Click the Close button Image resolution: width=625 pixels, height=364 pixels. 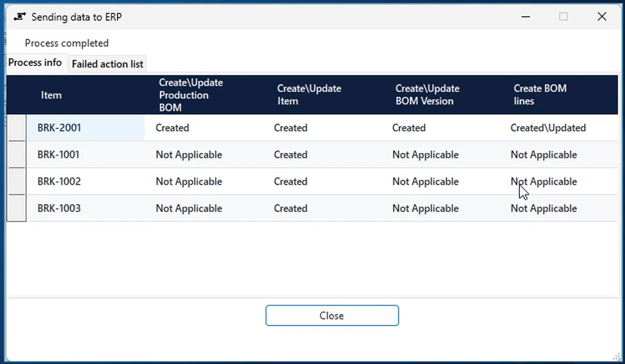coord(332,316)
